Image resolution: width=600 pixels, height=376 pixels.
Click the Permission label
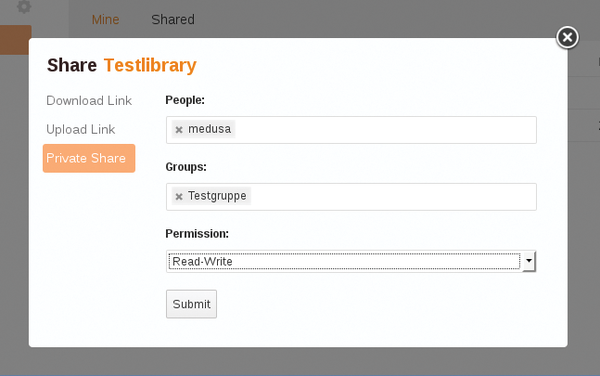point(197,234)
